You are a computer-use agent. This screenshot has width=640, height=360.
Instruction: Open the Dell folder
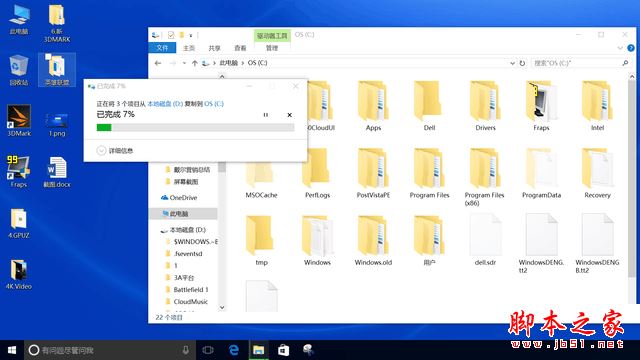429,106
